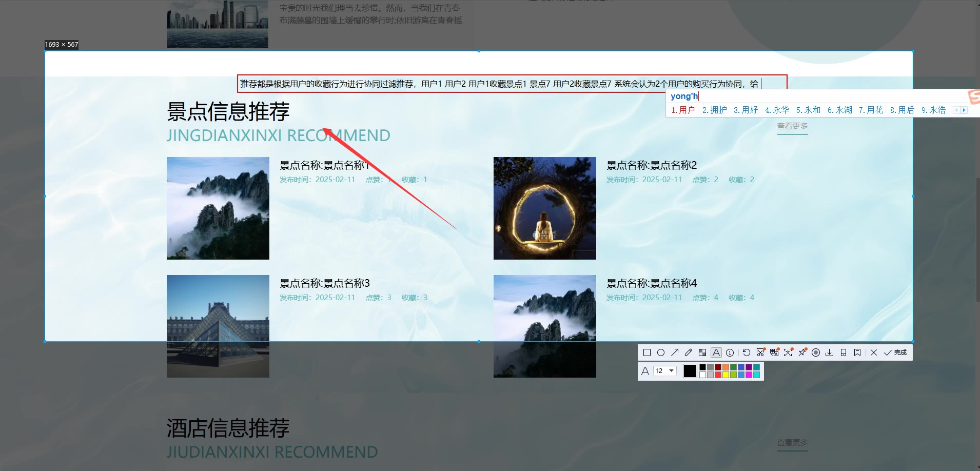Click the 酒店信息推荐 heading
Screen dimensions: 980x471
click(x=228, y=428)
